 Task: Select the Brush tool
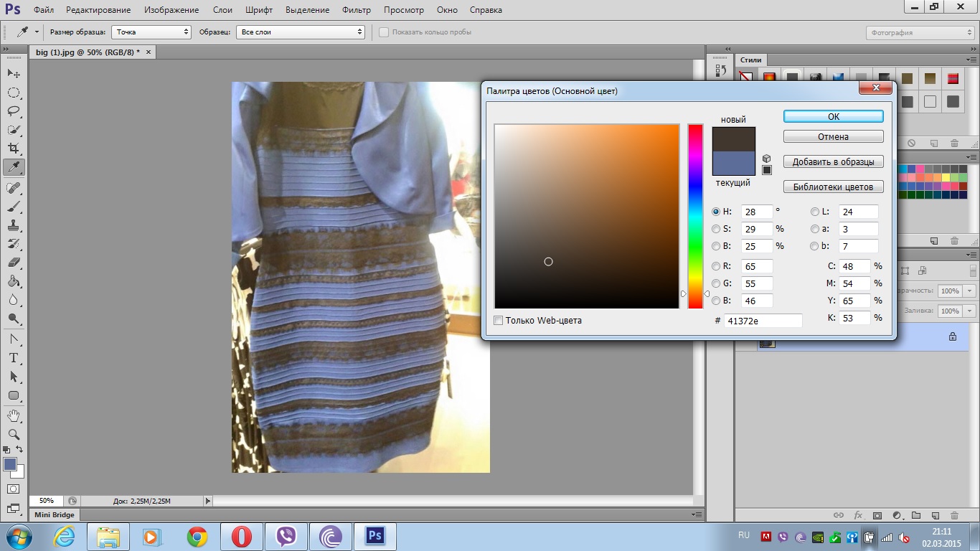coord(14,206)
